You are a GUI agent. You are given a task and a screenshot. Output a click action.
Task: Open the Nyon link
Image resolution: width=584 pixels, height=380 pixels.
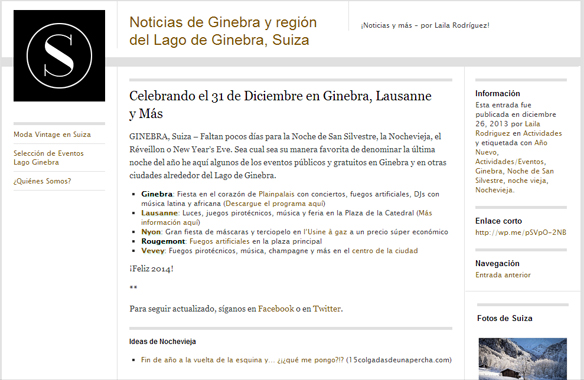click(150, 232)
